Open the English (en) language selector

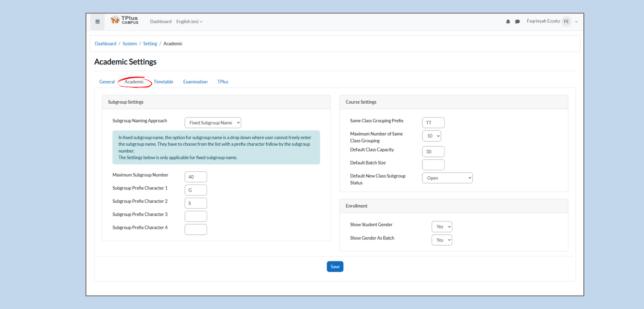coord(189,22)
